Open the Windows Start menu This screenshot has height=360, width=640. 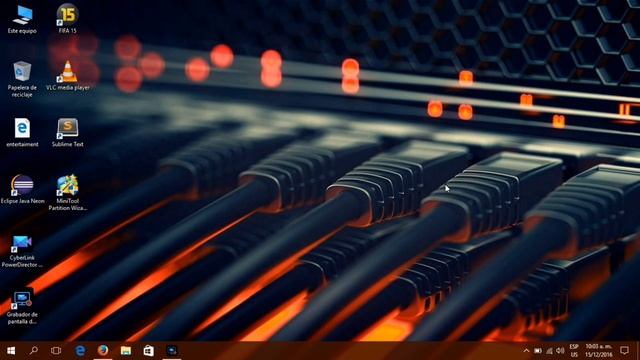[x=11, y=351]
